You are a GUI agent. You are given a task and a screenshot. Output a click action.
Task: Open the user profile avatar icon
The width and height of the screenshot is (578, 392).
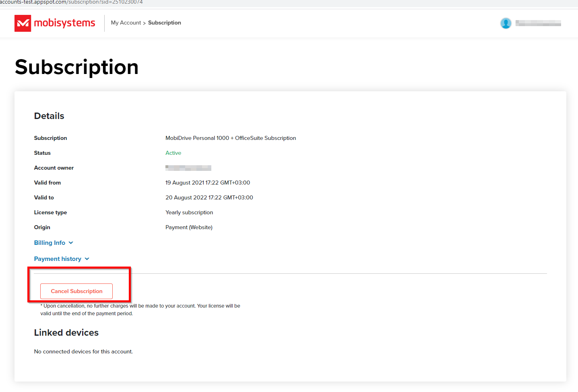pyautogui.click(x=506, y=23)
